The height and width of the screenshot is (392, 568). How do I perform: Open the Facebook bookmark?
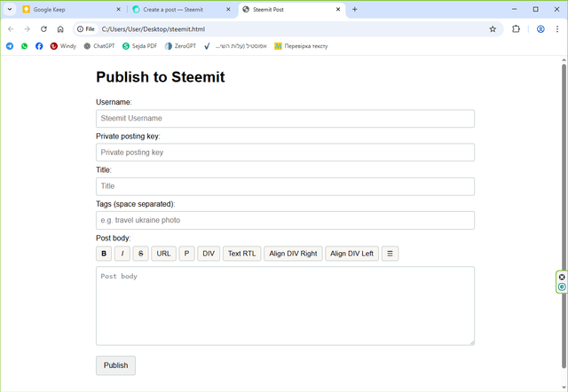click(39, 46)
